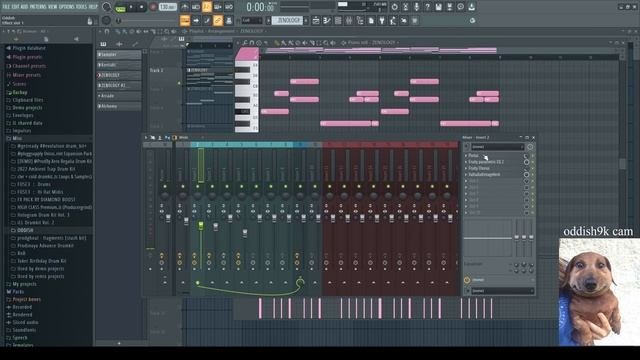Open the TOOLS menu
Image resolution: width=640 pixels, height=360 pixels.
click(82, 7)
